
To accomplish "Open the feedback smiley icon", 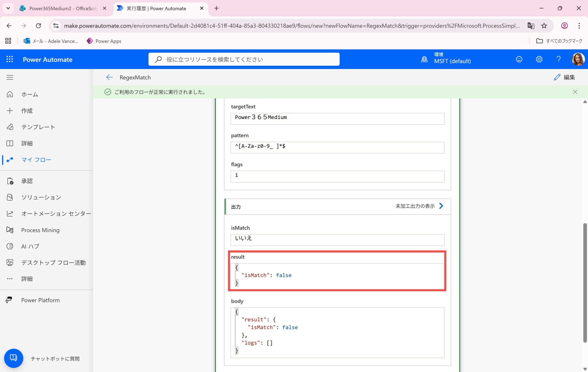I will (519, 59).
